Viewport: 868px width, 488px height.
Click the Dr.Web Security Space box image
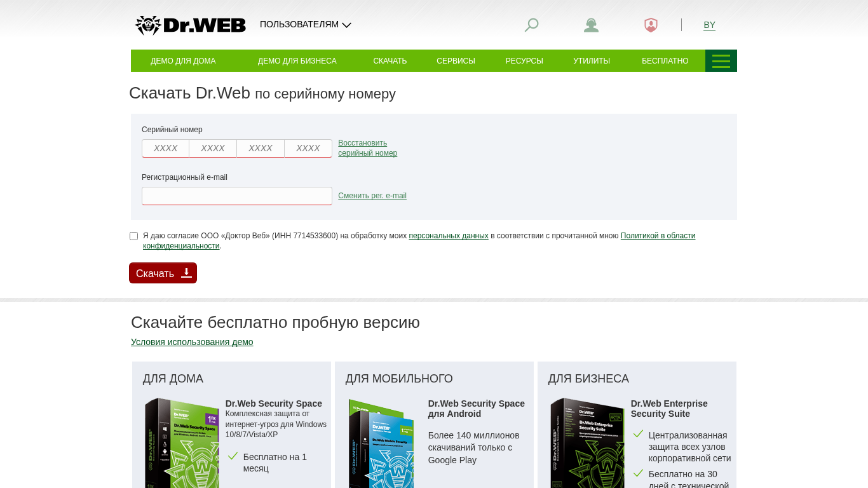click(182, 443)
